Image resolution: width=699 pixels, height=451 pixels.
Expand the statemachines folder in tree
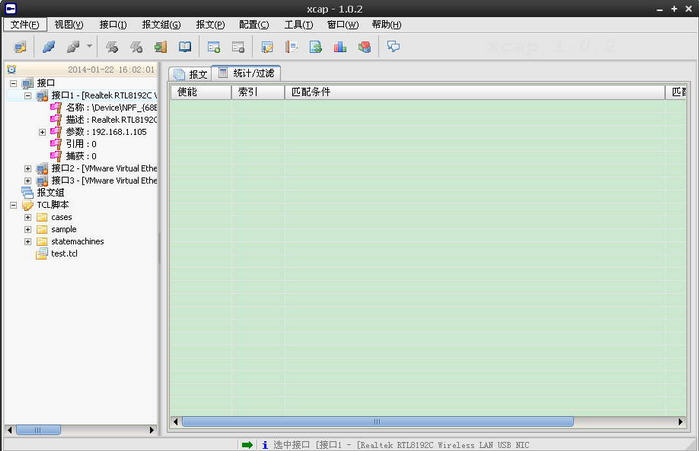pos(28,241)
